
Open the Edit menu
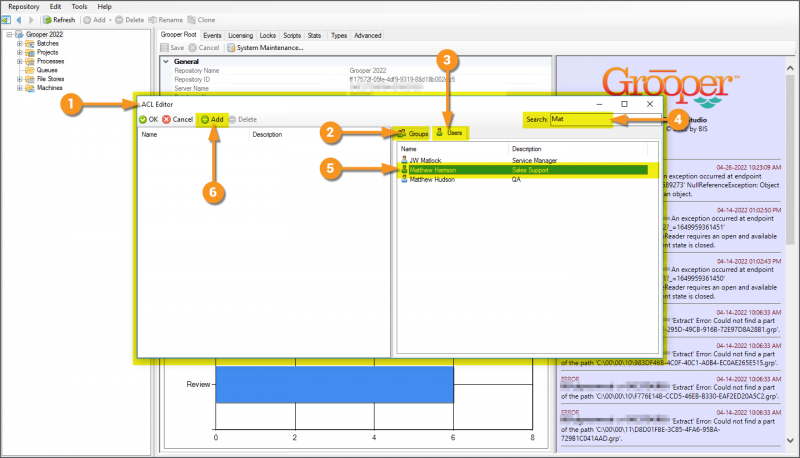point(55,7)
